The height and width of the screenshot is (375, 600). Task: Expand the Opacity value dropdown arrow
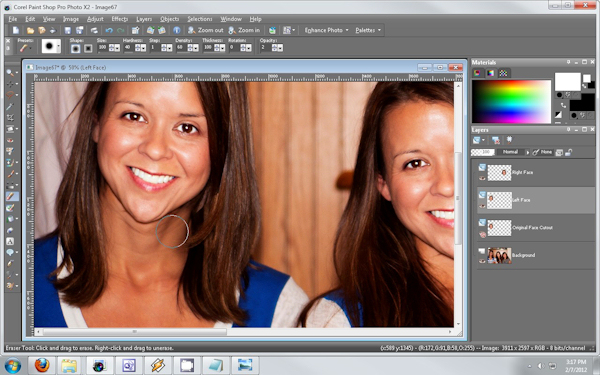(x=280, y=48)
